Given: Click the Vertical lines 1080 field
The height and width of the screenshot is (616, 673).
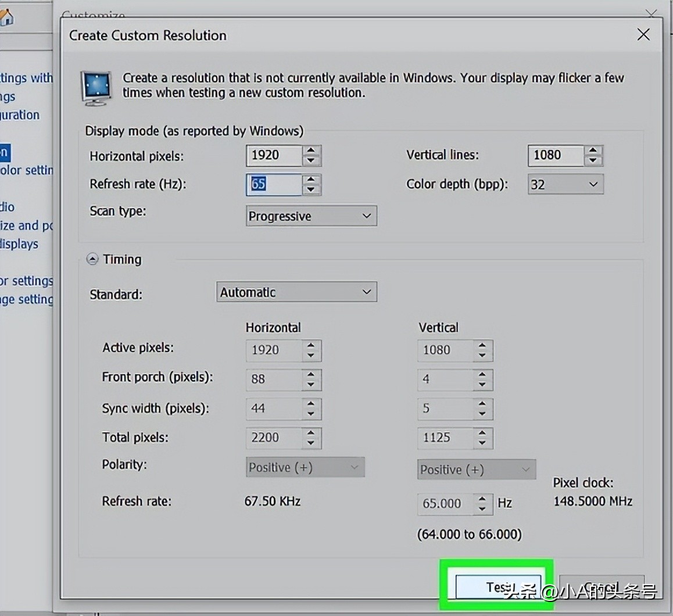Looking at the screenshot, I should coord(556,155).
